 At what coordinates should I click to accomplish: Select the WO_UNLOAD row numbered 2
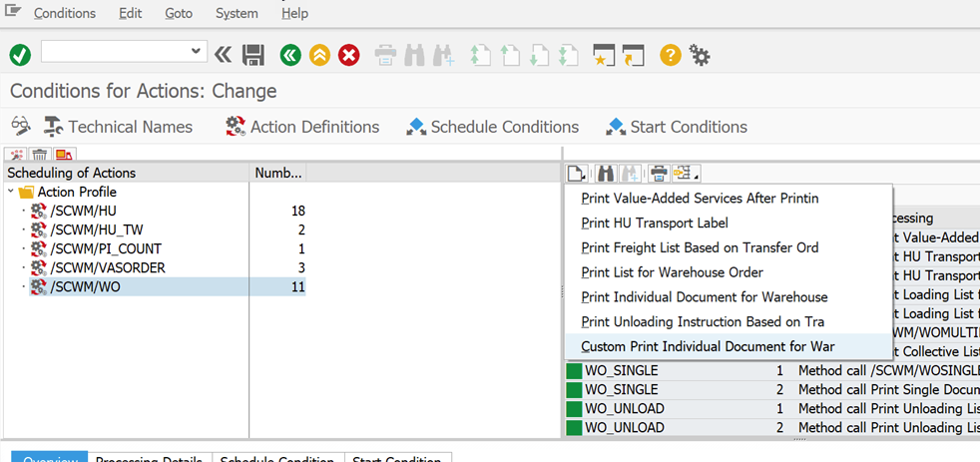[772, 428]
